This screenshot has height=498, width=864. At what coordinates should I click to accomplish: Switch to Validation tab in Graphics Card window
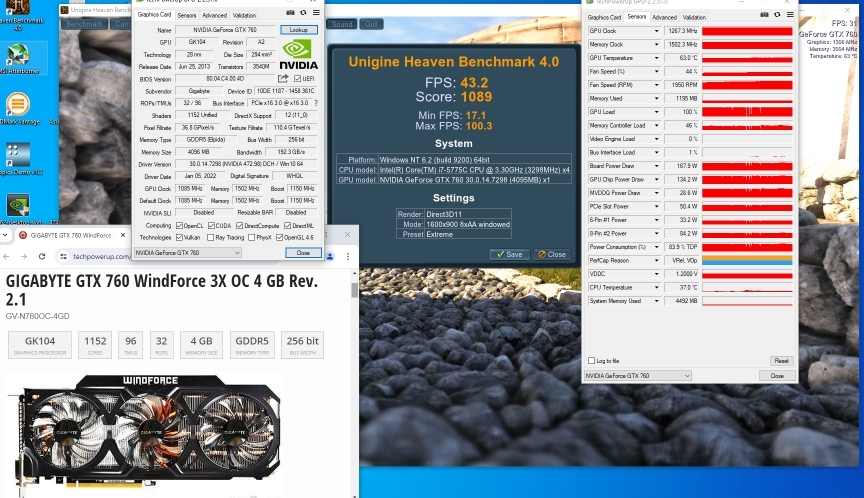(x=244, y=15)
